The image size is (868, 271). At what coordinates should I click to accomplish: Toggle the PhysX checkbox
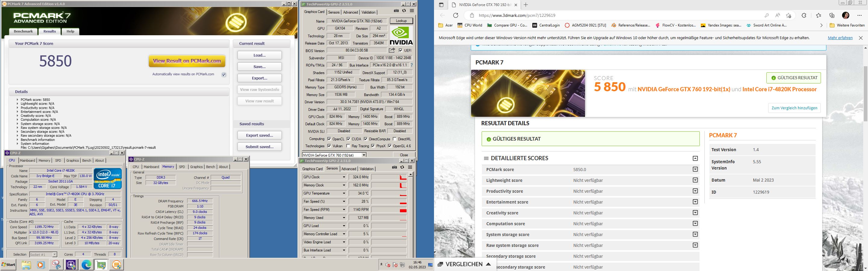pyautogui.click(x=373, y=146)
